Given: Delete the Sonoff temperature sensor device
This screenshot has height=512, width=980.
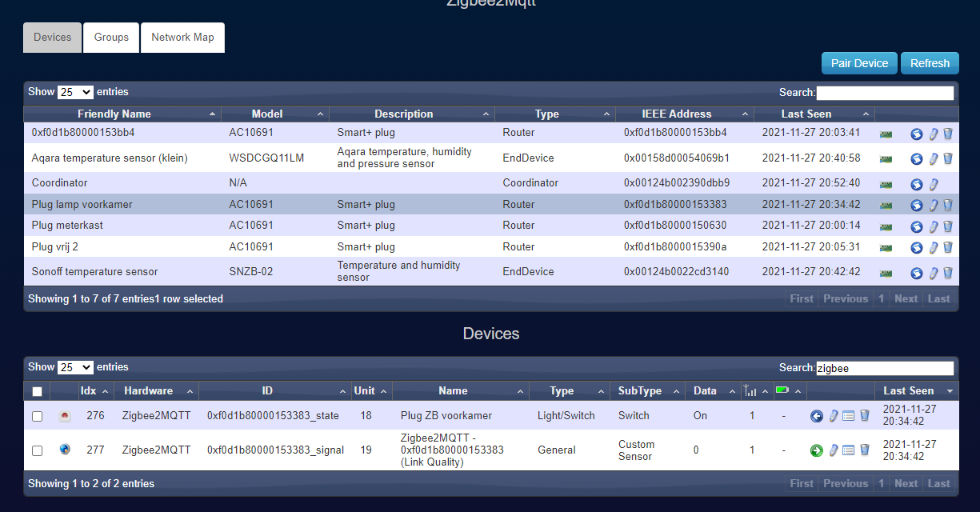Looking at the screenshot, I should coord(948,273).
